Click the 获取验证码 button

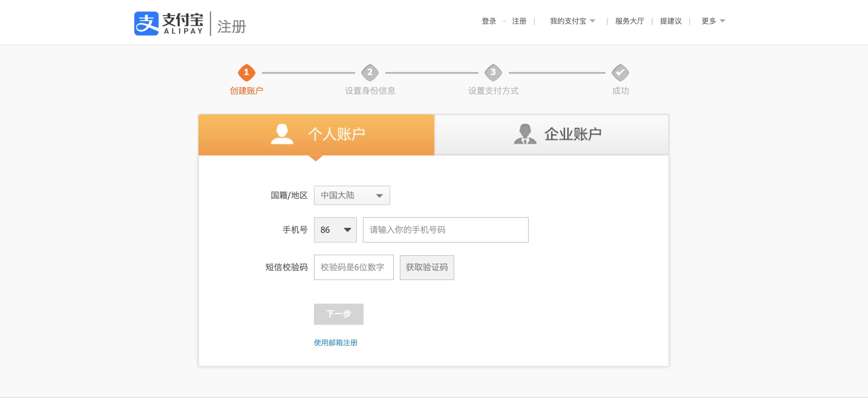point(426,267)
